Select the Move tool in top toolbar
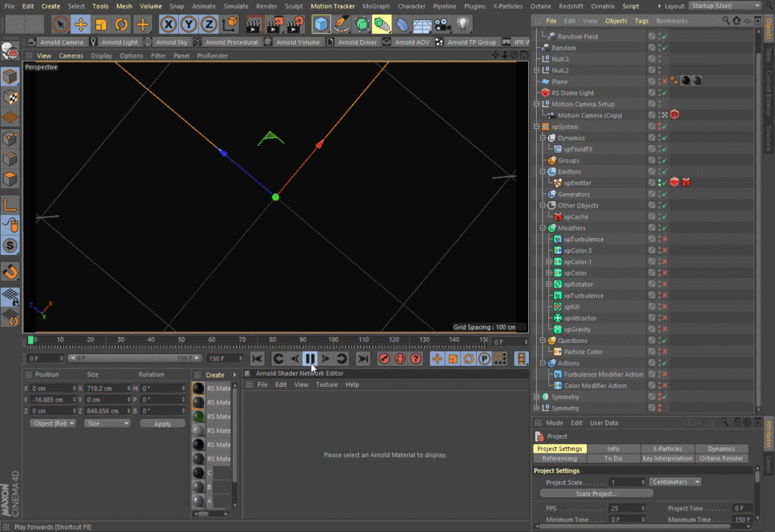Screen dimensions: 775x532 coord(81,25)
